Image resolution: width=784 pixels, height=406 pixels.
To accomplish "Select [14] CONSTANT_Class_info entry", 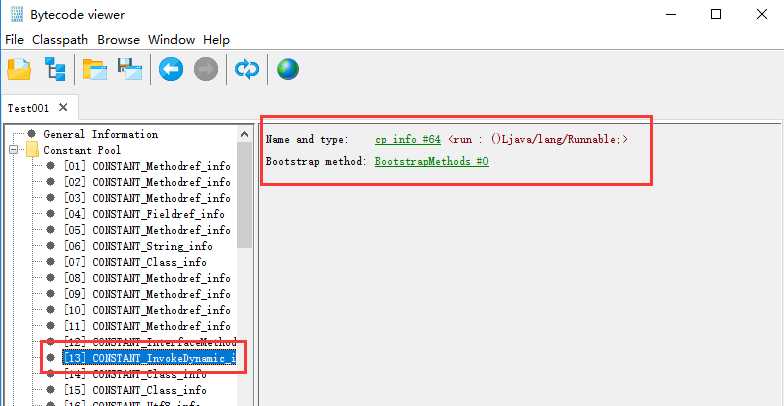I will tap(135, 374).
